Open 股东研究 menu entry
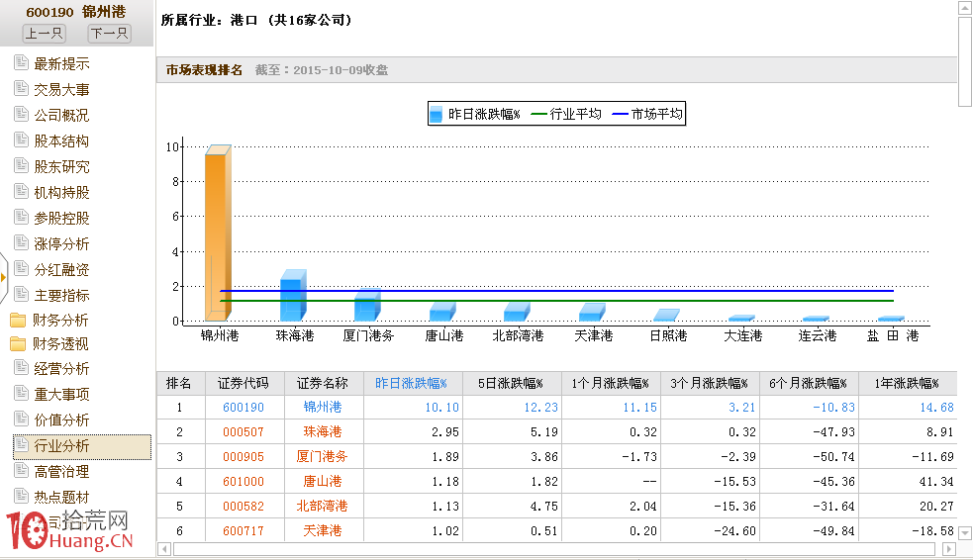 [61, 166]
